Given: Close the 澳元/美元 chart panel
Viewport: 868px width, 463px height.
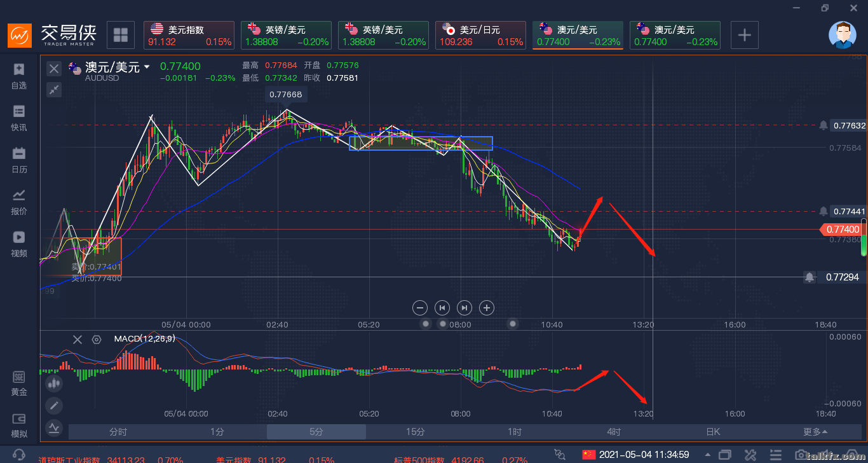Looking at the screenshot, I should tap(54, 69).
